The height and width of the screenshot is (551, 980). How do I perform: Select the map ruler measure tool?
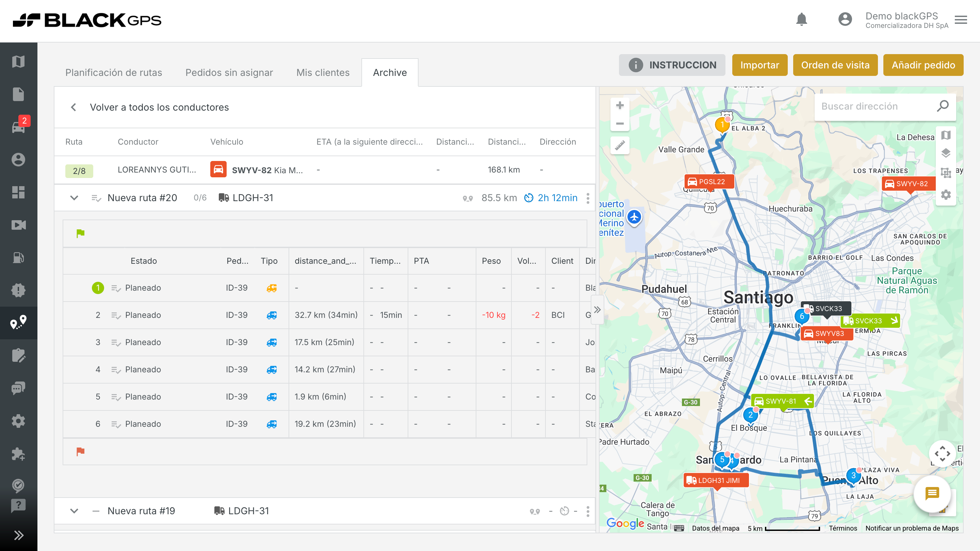(x=620, y=145)
